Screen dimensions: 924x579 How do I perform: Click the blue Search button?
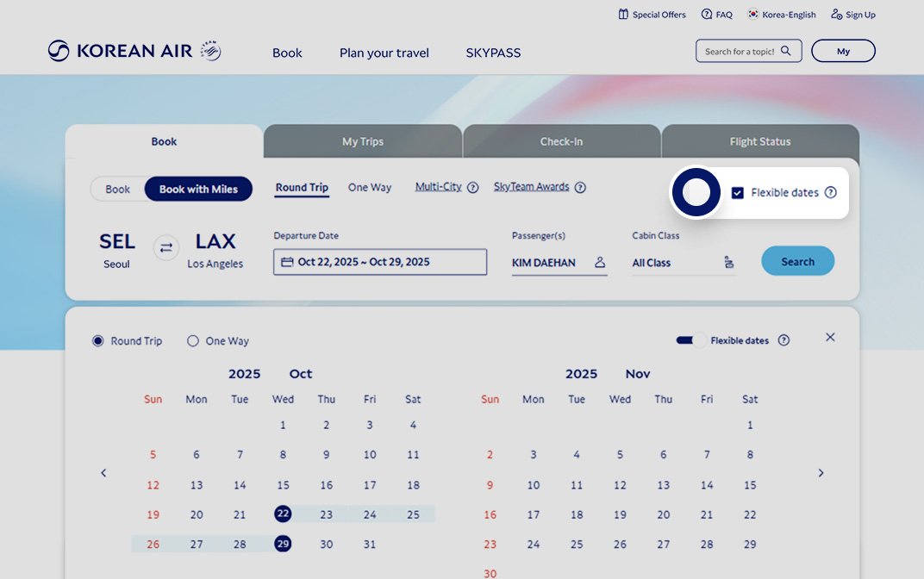coord(798,261)
